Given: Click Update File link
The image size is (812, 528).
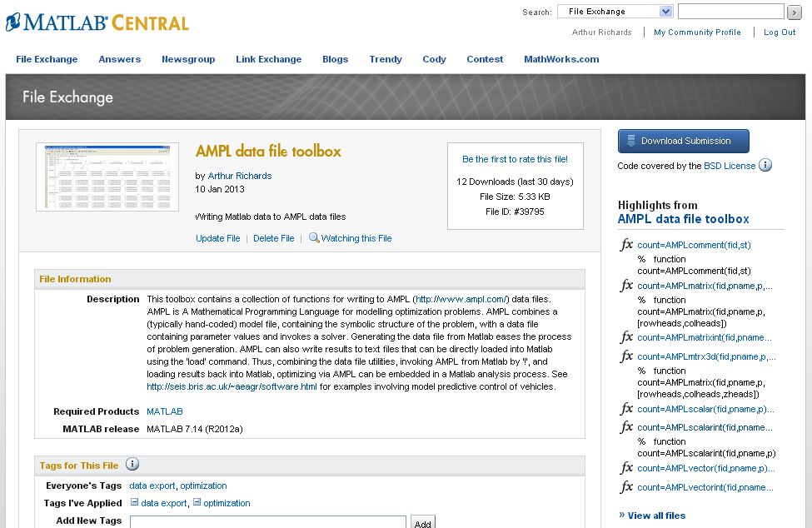Looking at the screenshot, I should point(218,238).
